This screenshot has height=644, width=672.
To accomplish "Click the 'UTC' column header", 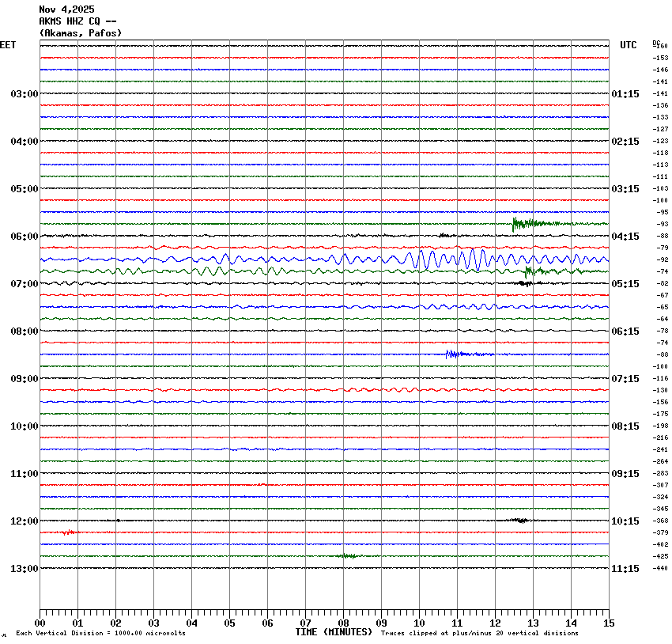I will [628, 45].
